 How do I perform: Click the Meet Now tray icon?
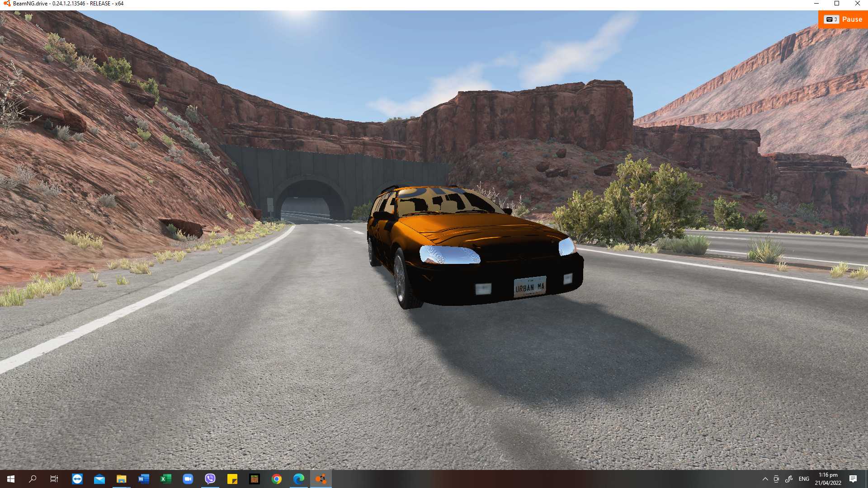[776, 479]
